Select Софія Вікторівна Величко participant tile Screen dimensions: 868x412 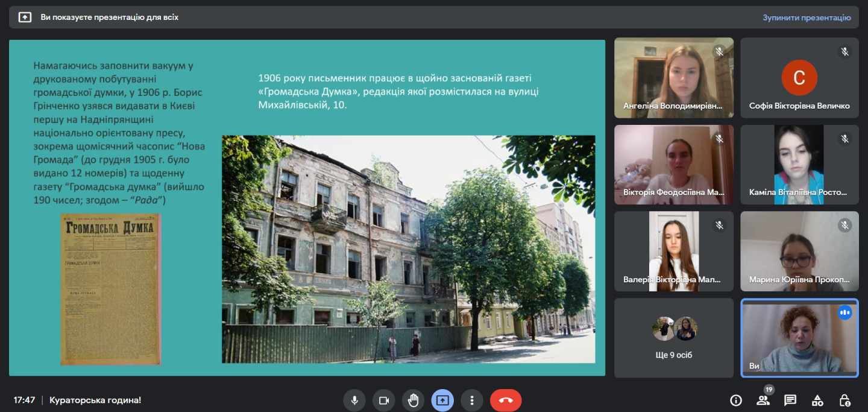click(799, 78)
